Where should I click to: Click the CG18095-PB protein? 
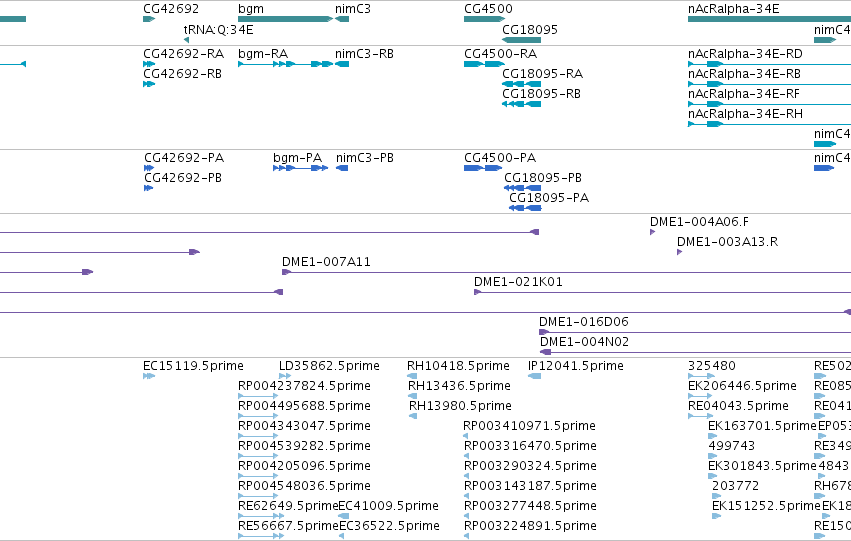523,188
